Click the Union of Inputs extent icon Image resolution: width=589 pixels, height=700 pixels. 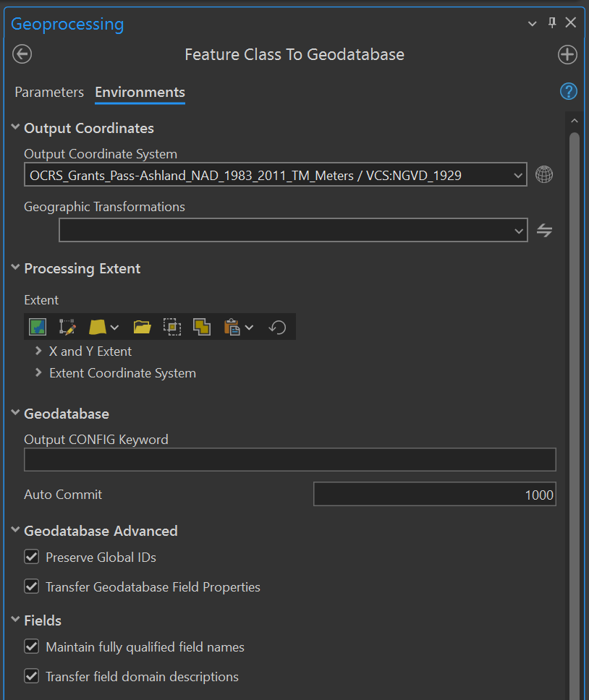point(202,327)
